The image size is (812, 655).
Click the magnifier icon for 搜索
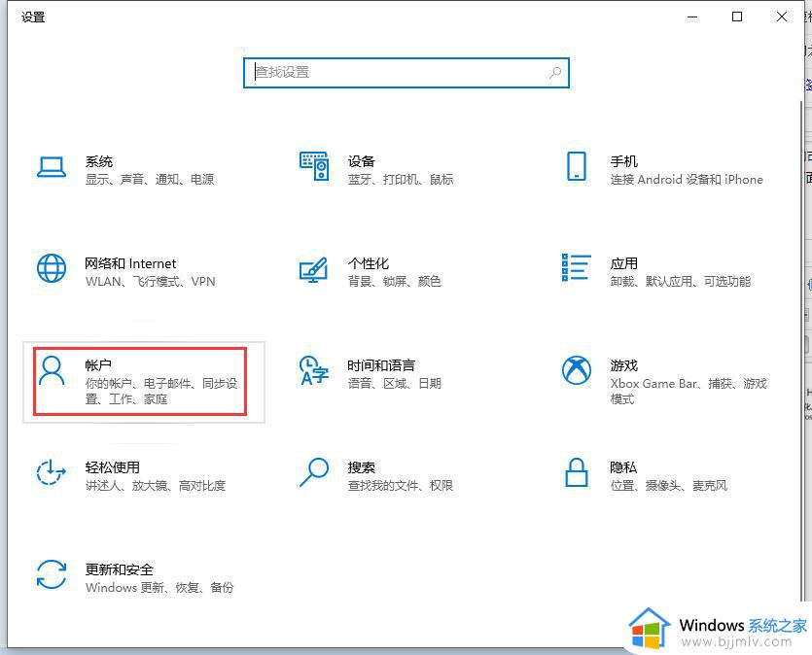[x=314, y=472]
